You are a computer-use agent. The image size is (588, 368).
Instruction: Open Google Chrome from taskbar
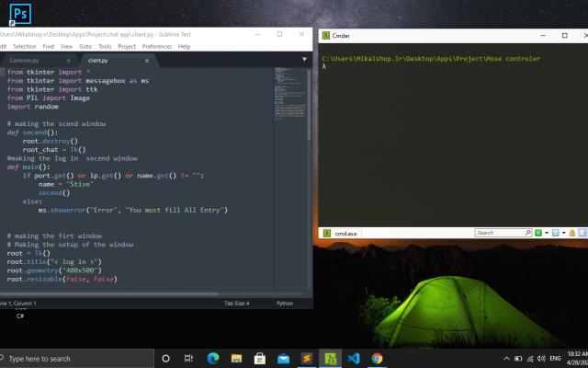377,359
